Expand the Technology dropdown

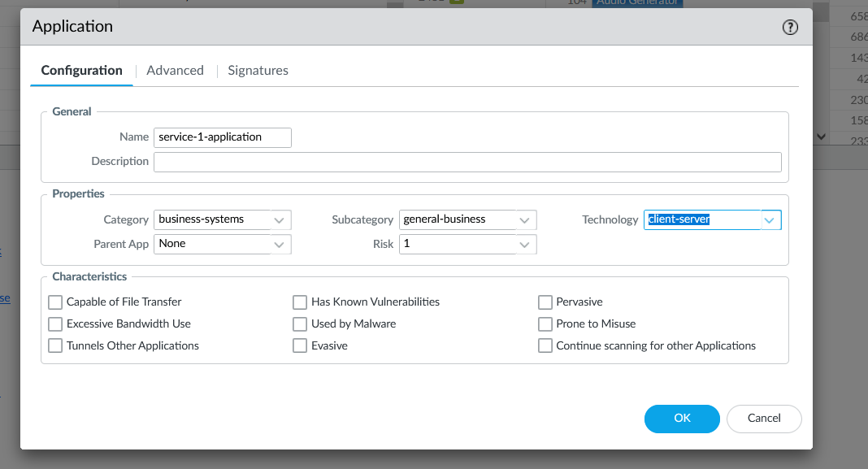[769, 219]
